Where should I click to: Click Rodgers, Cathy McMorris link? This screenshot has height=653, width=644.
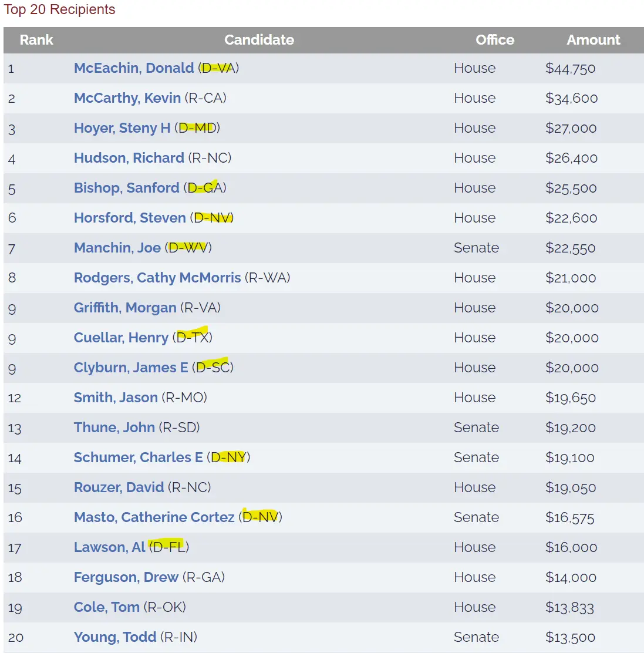[157, 278]
